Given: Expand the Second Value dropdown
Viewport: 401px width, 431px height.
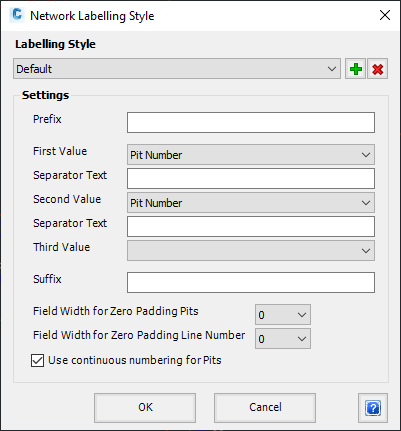Looking at the screenshot, I should point(251,203).
